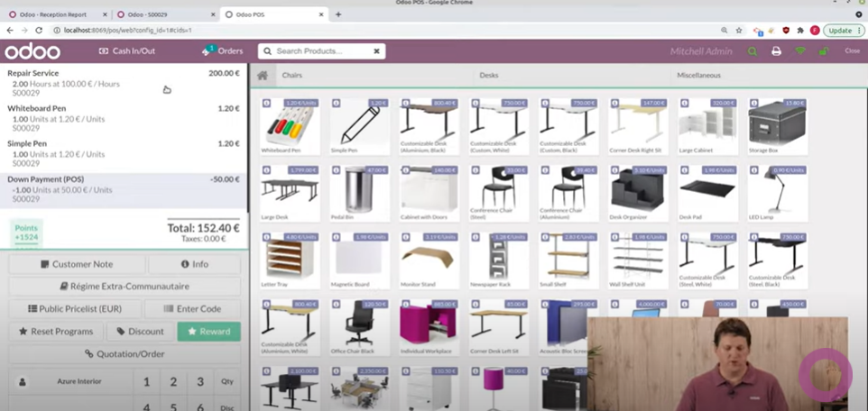Tap numpad key 3
The width and height of the screenshot is (868, 411).
[200, 381]
